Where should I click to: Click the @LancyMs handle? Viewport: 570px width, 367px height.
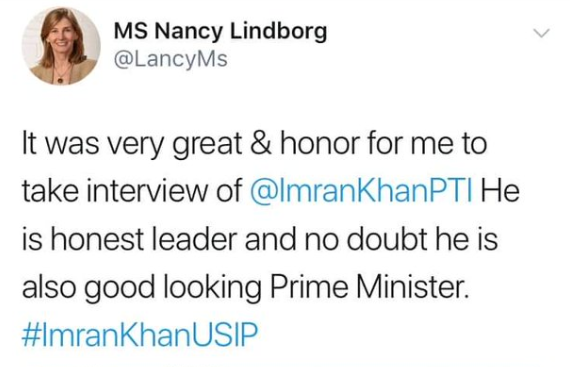171,59
